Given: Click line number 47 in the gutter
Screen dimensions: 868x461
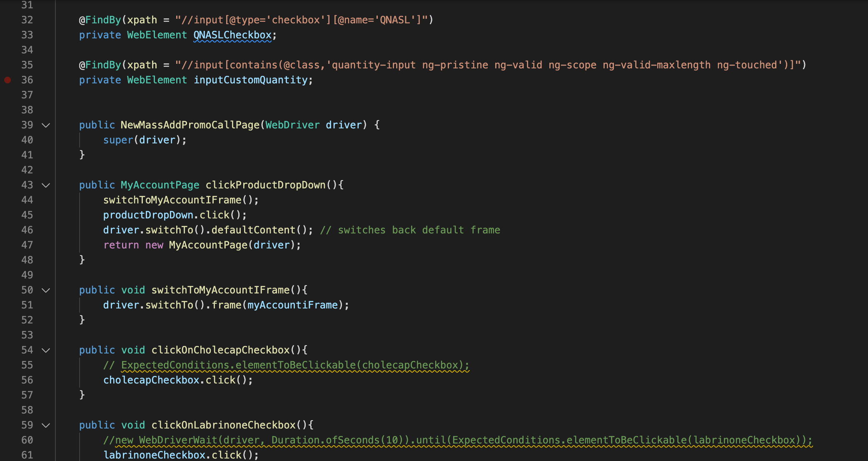Looking at the screenshot, I should [27, 245].
